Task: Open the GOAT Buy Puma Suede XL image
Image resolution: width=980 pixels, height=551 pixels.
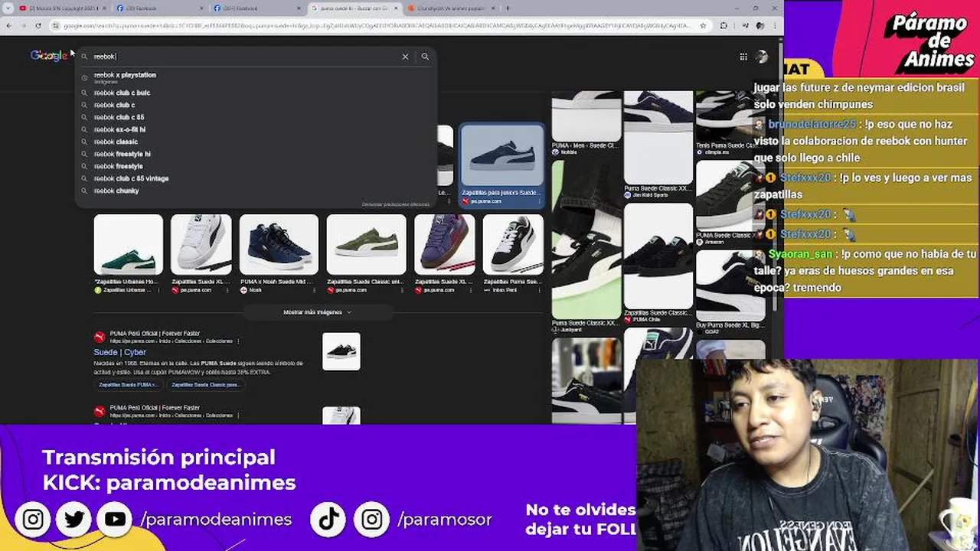Action: click(x=730, y=285)
